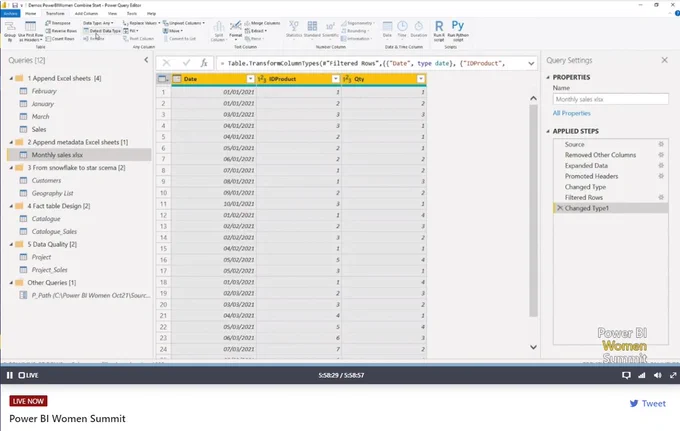This screenshot has width=680, height=431.
Task: Open the IDProduct column filter dropdown
Action: pos(335,79)
